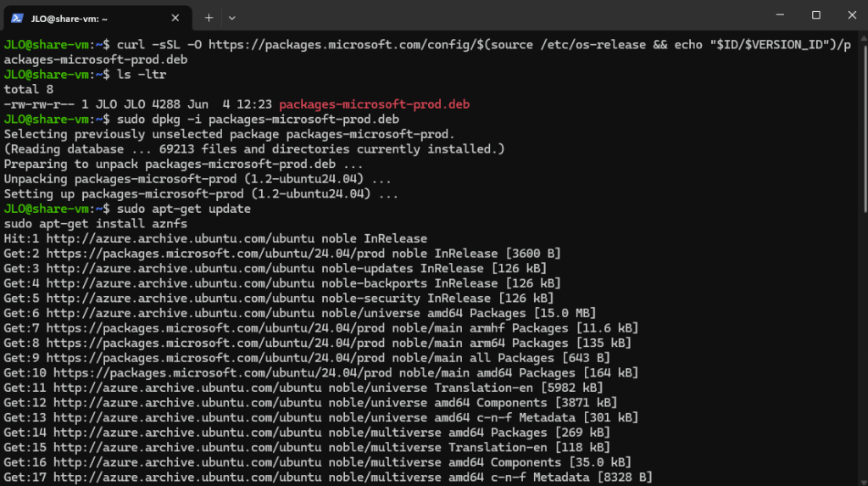Click the 'ls -ltr' command text

coord(142,75)
